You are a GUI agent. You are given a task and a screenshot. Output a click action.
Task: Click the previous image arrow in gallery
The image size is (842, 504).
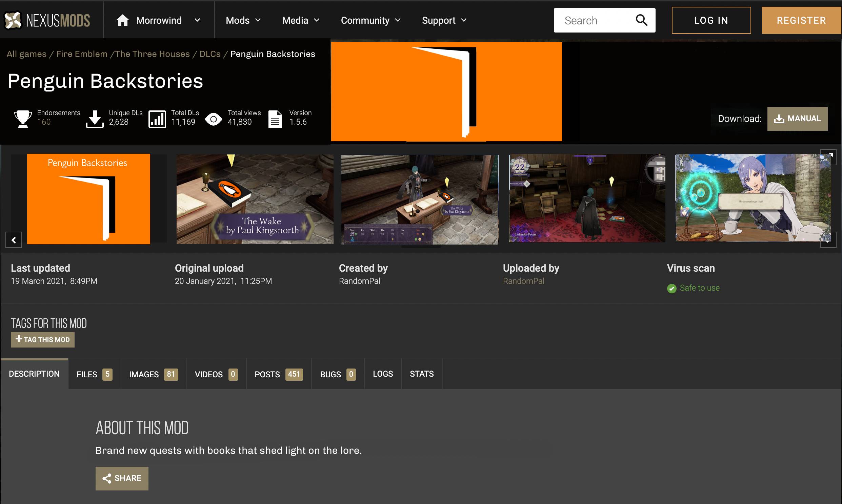14,240
